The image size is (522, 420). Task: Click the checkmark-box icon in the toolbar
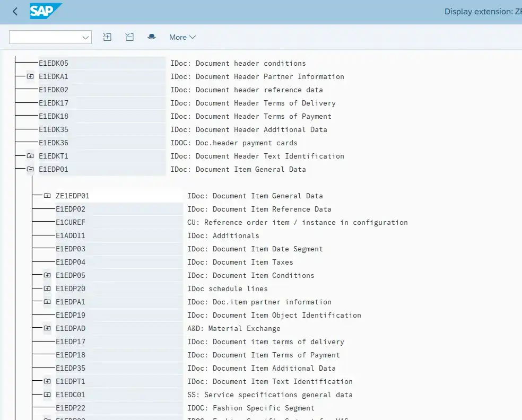(129, 37)
